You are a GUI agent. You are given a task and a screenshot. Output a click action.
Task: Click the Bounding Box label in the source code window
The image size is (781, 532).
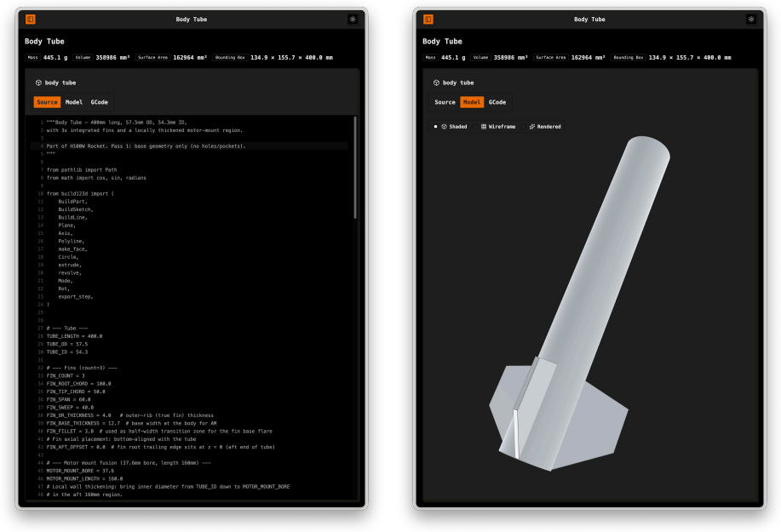coord(230,58)
